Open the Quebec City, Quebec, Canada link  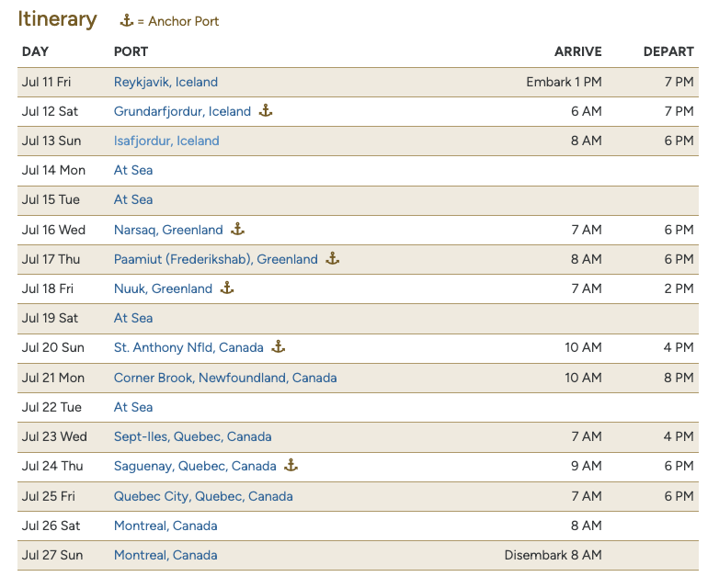tap(203, 496)
